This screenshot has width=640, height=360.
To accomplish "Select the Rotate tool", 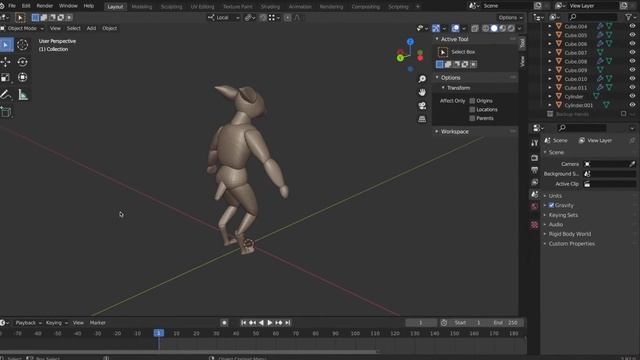I will (22, 62).
